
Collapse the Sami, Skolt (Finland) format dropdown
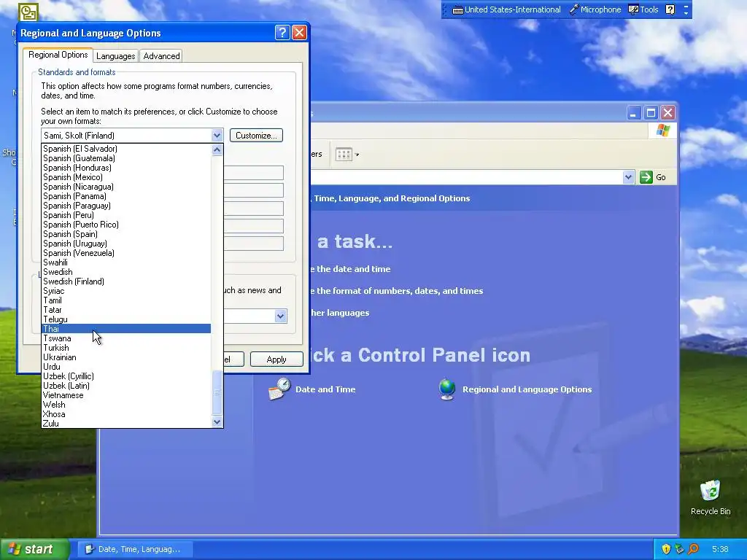click(217, 135)
